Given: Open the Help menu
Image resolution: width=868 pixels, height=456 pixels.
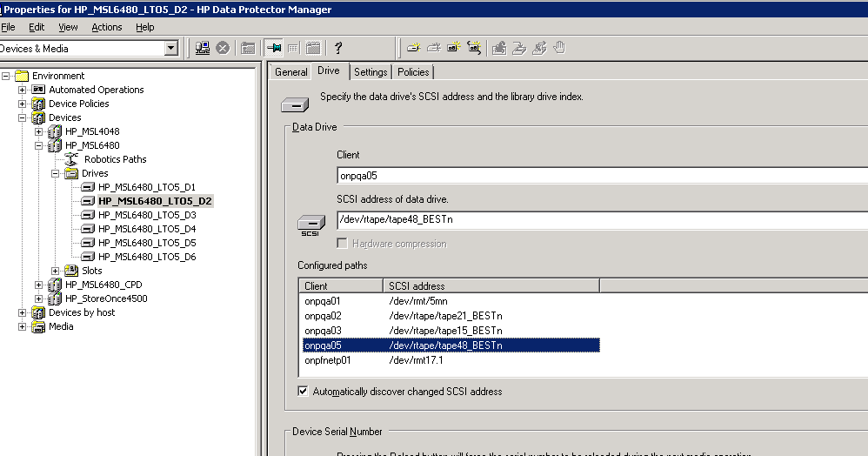Looking at the screenshot, I should (145, 27).
